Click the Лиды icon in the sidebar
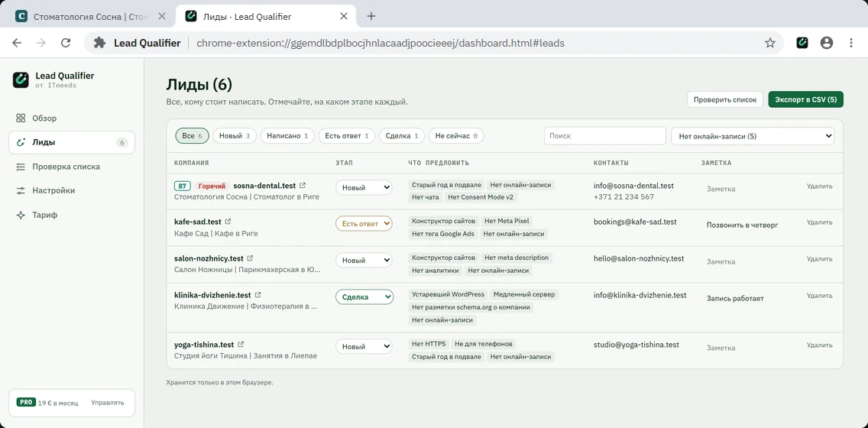 [21, 142]
